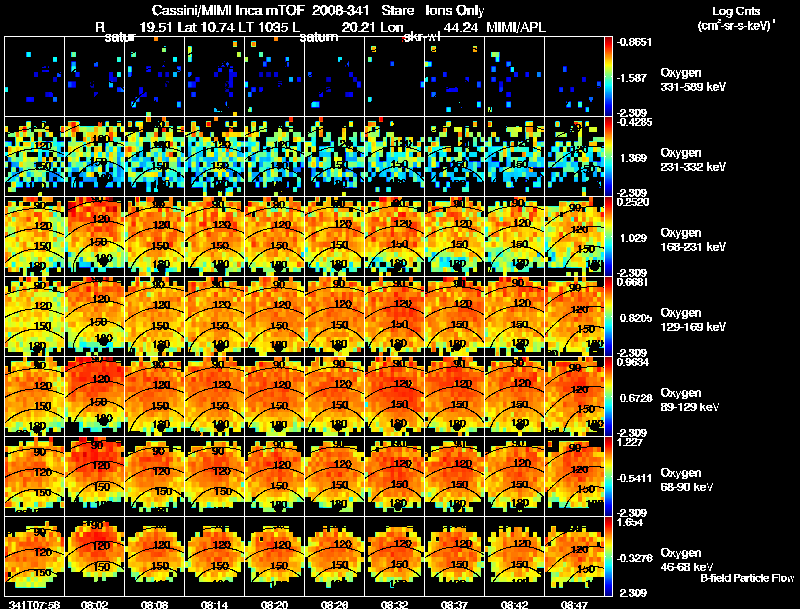Click the '-0.3276' scale value
Screen dimensions: 800x609
[634, 559]
